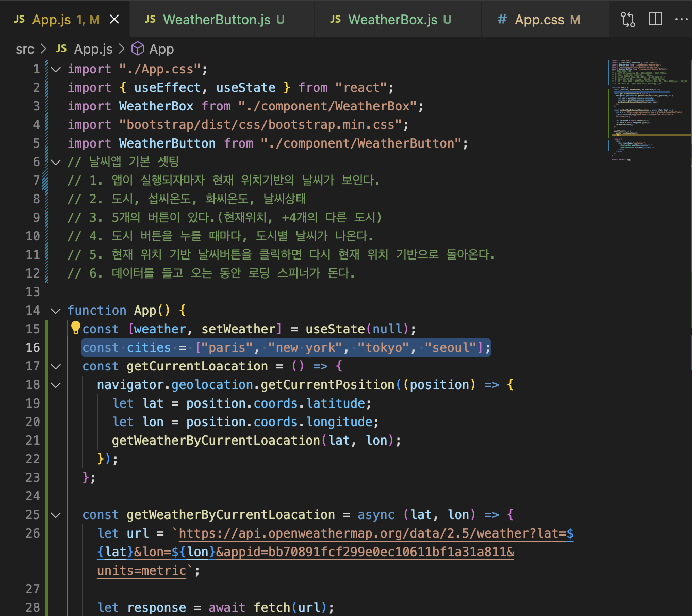Click the hash icon on App.css tab
Viewport: 692px width, 616px height.
point(502,19)
